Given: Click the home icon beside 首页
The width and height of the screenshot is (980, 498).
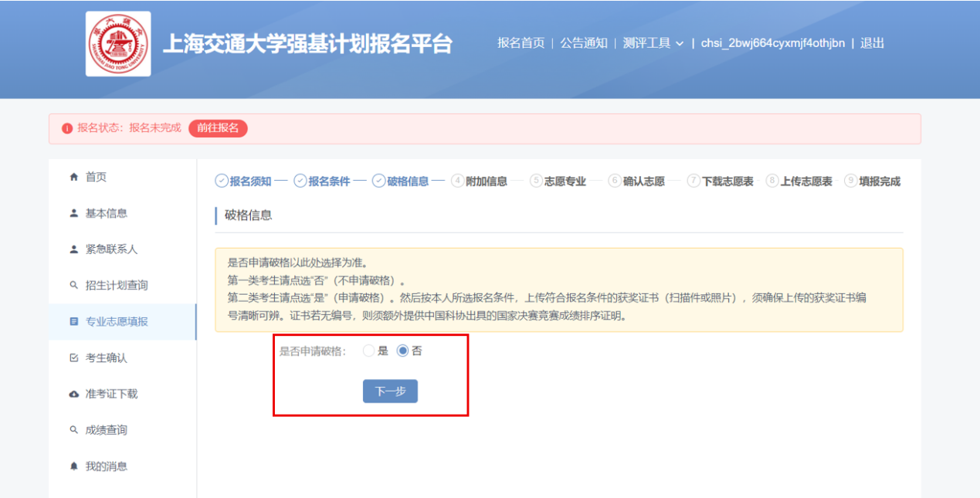Looking at the screenshot, I should (x=74, y=177).
